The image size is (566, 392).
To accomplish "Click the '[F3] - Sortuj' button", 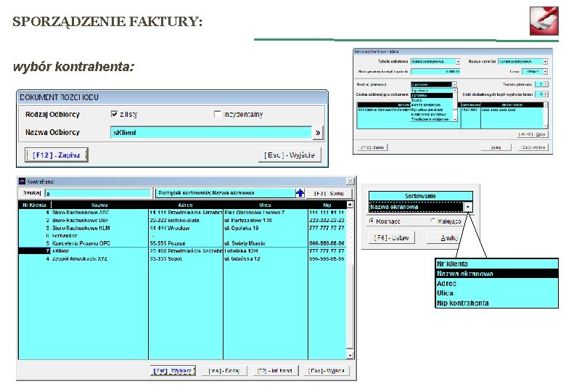I will click(x=329, y=193).
